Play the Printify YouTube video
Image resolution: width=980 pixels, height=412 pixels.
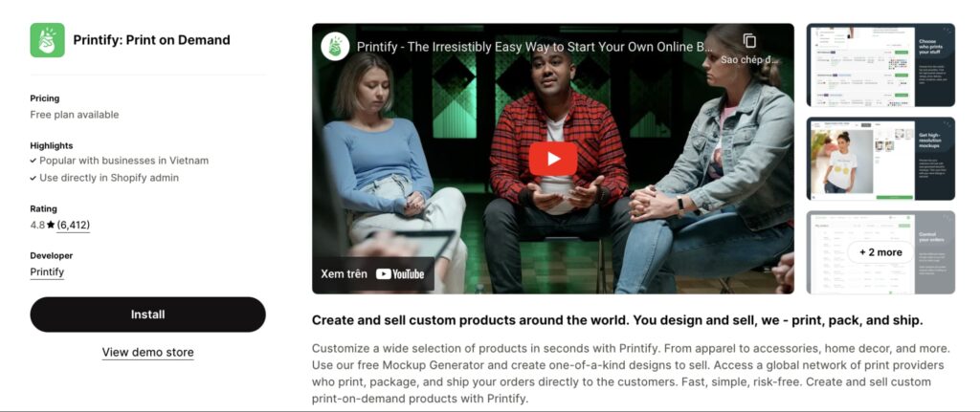[553, 159]
